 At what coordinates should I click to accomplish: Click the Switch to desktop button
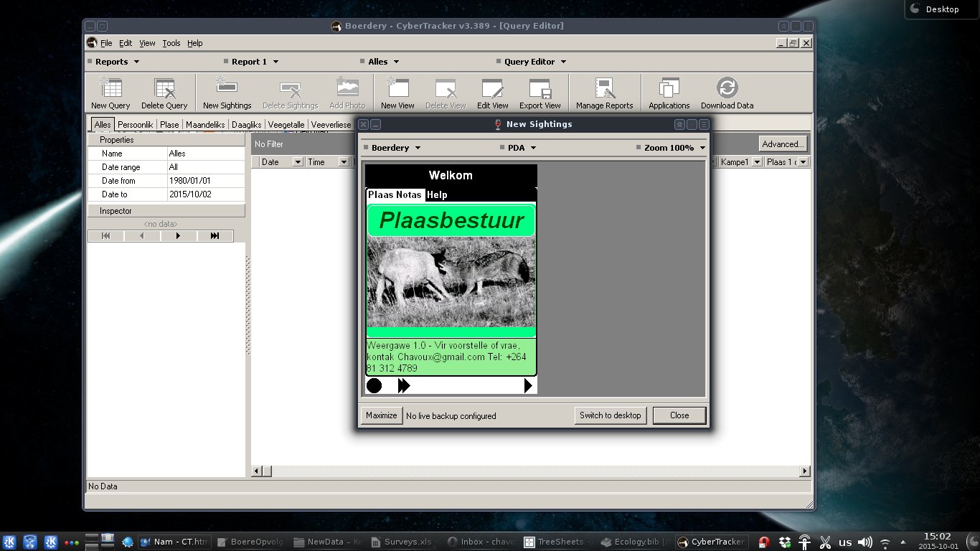click(611, 415)
